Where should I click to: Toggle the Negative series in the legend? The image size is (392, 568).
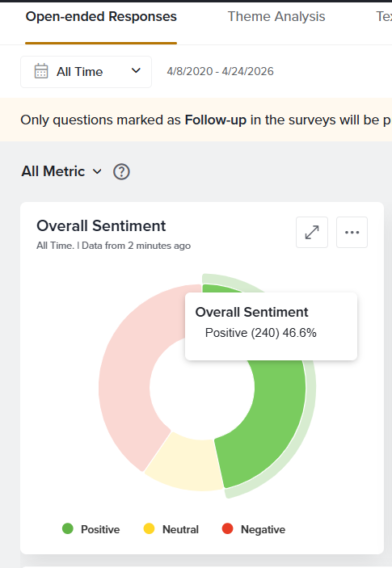(254, 529)
